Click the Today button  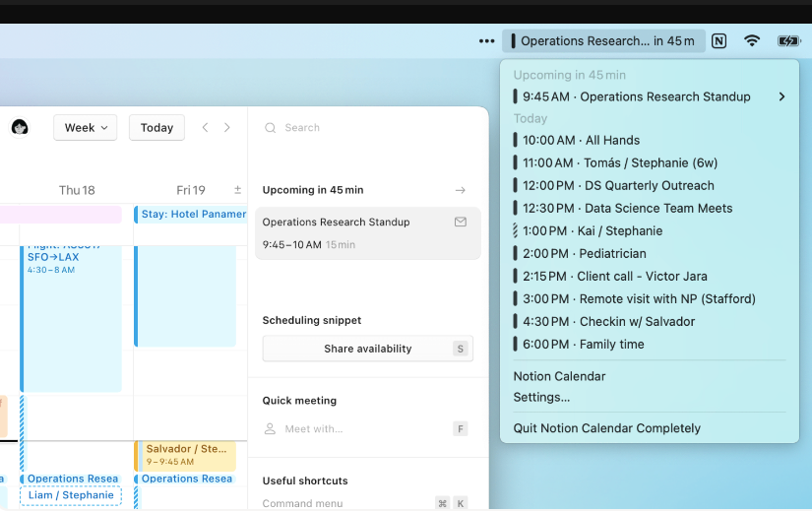pyautogui.click(x=156, y=128)
